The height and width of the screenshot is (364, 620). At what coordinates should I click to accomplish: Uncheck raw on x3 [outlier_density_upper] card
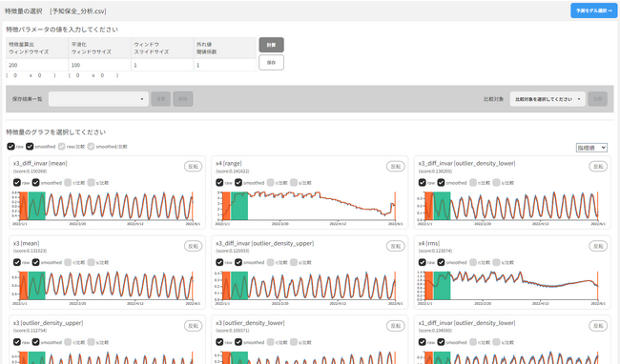pos(17,342)
